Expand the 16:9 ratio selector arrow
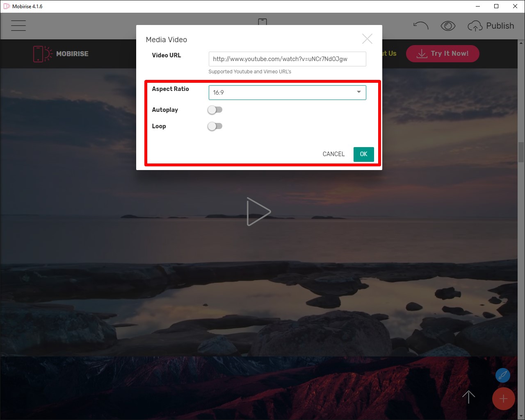The height and width of the screenshot is (420, 525). coord(358,92)
